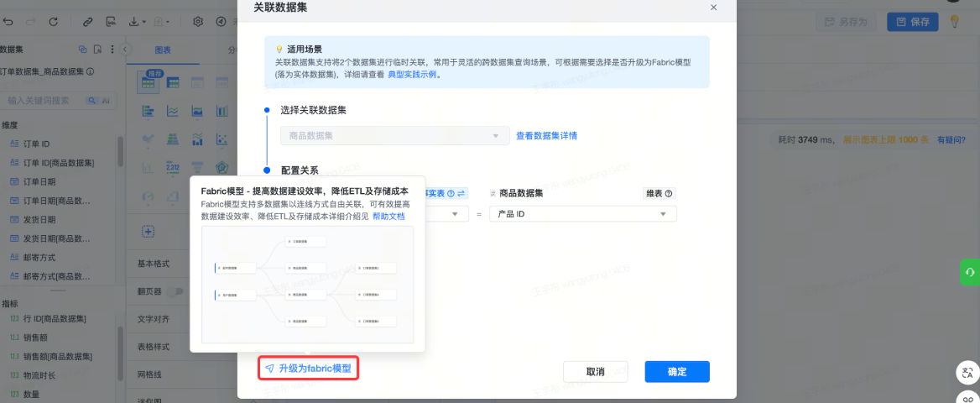The width and height of the screenshot is (980, 403).
Task: Click the swap arrows icon next to 事实表
Action: [461, 194]
